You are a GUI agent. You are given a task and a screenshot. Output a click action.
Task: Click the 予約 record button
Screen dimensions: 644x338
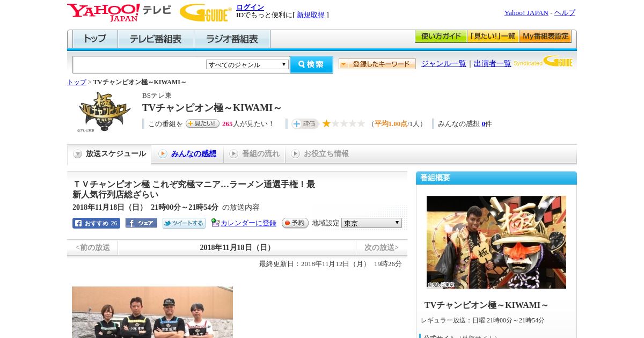pyautogui.click(x=295, y=223)
